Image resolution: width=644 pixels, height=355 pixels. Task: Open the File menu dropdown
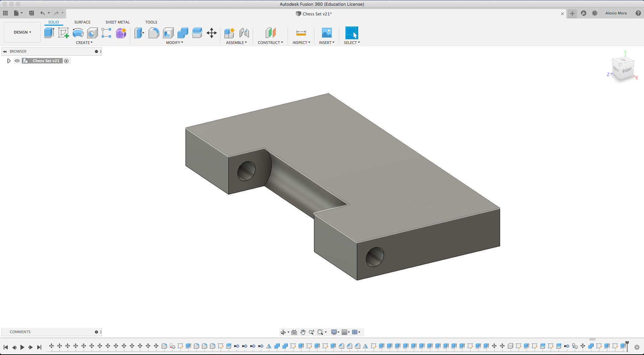coord(18,13)
